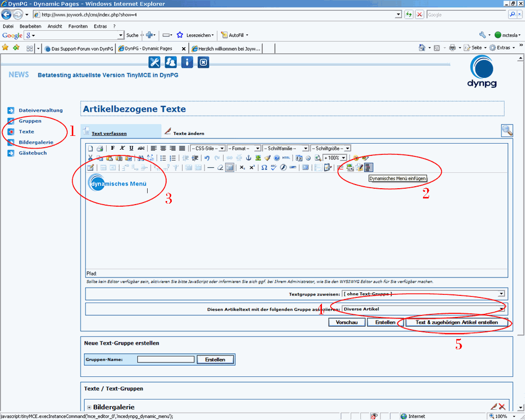
Task: Click the Gruppen-Name input field
Action: (x=166, y=359)
